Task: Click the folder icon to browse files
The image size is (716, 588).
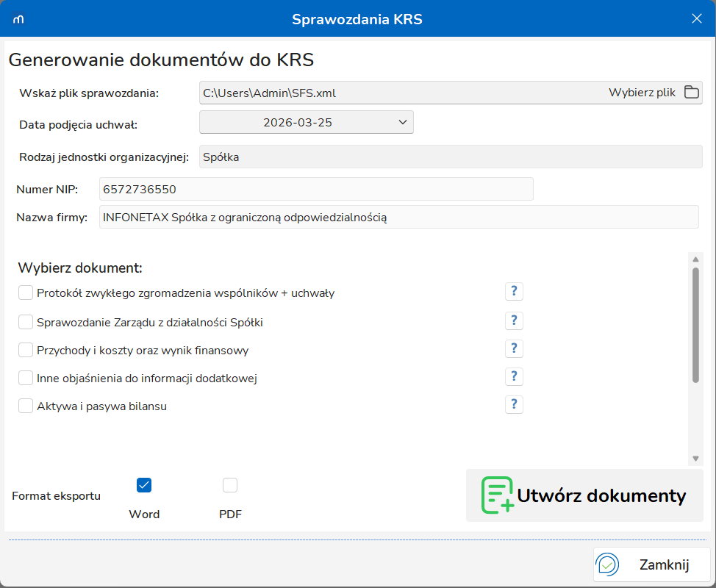Action: [x=691, y=93]
